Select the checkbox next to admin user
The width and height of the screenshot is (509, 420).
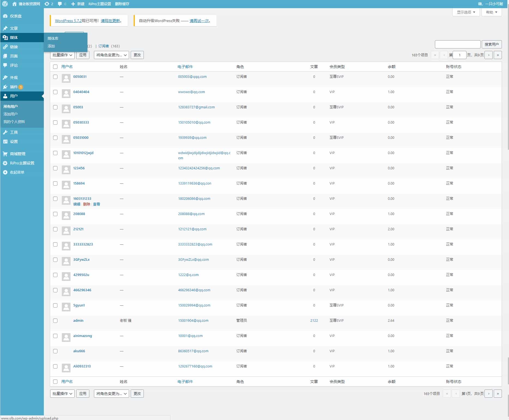55,321
